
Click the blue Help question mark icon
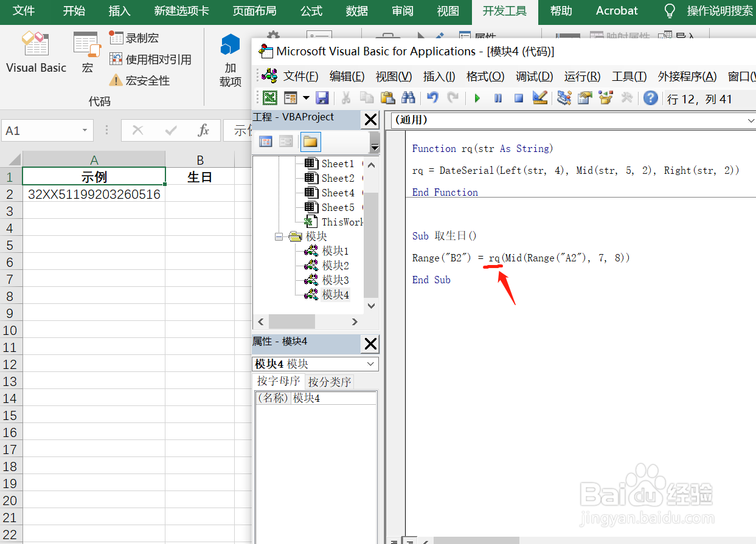(x=651, y=98)
